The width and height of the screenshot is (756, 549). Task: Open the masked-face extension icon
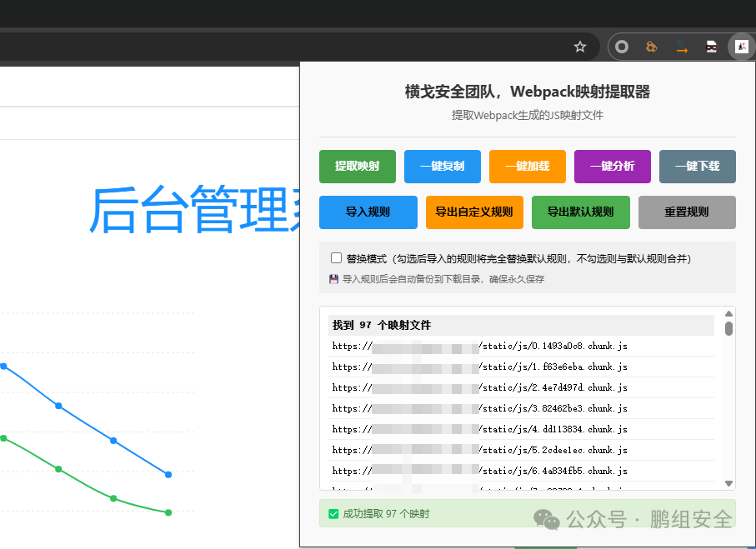[712, 47]
